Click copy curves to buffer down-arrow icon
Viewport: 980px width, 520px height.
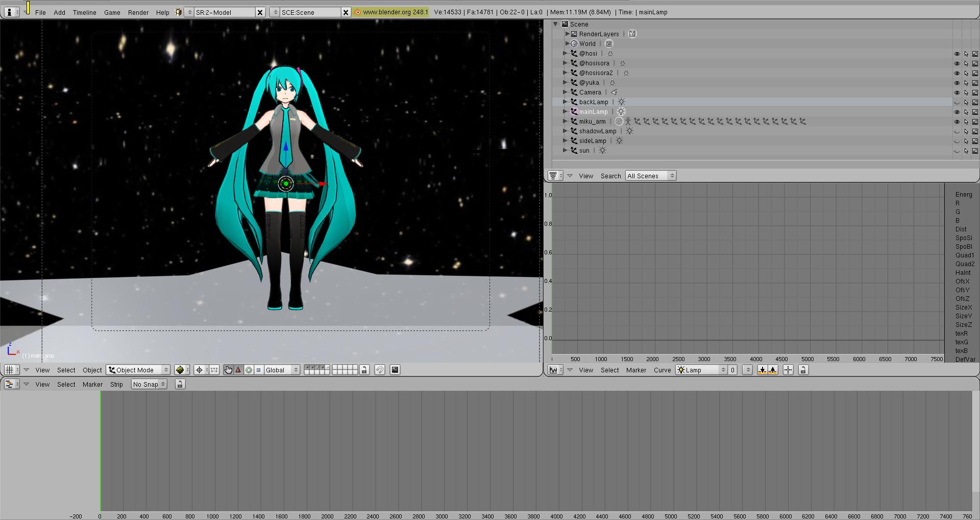762,370
